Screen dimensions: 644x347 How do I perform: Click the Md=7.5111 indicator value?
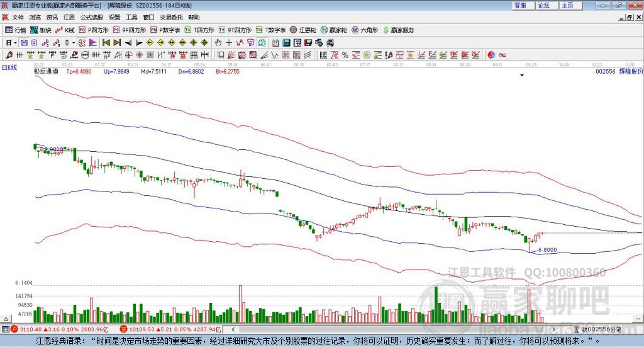tap(153, 72)
